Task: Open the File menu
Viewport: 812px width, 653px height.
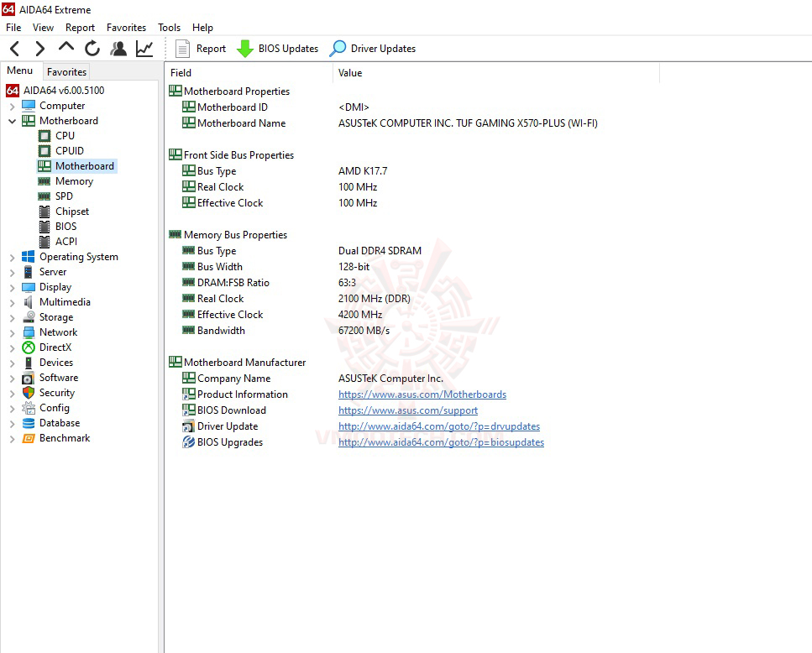Action: click(13, 28)
